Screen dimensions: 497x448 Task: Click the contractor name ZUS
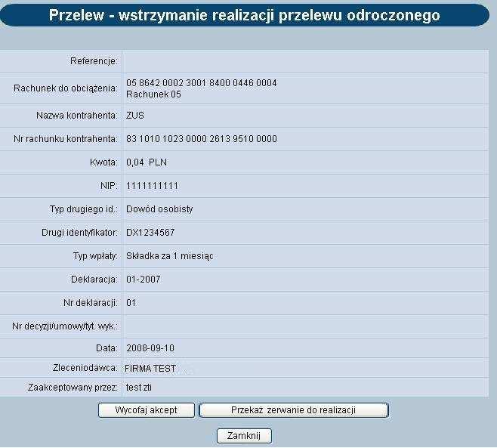coord(135,116)
